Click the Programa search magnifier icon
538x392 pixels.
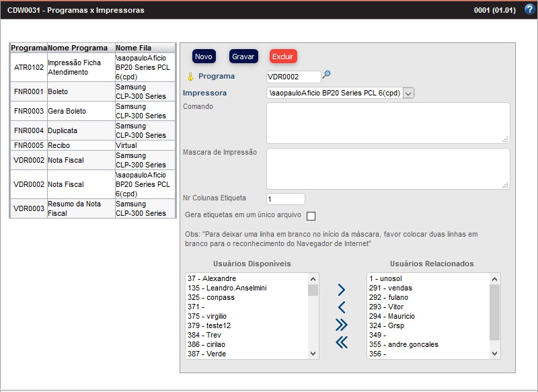pyautogui.click(x=327, y=75)
